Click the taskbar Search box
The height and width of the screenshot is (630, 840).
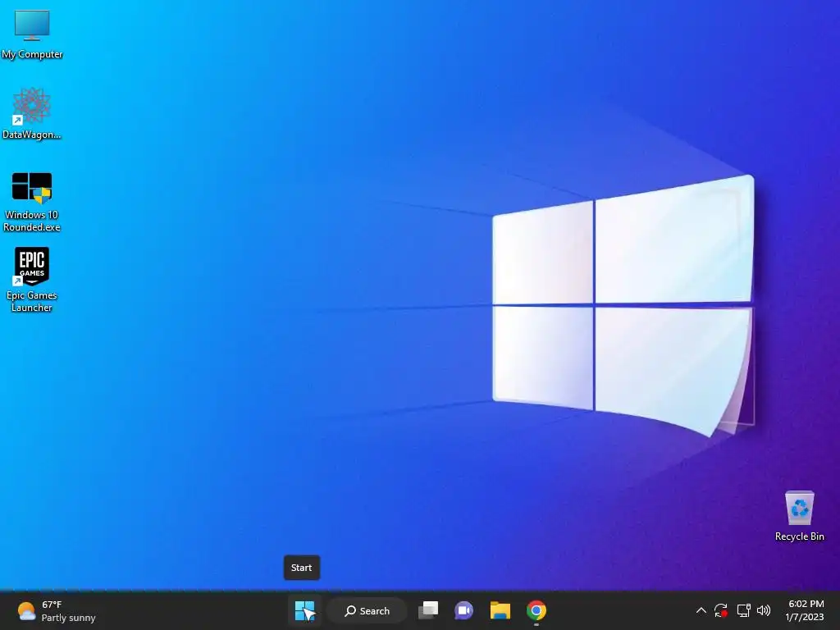(367, 610)
